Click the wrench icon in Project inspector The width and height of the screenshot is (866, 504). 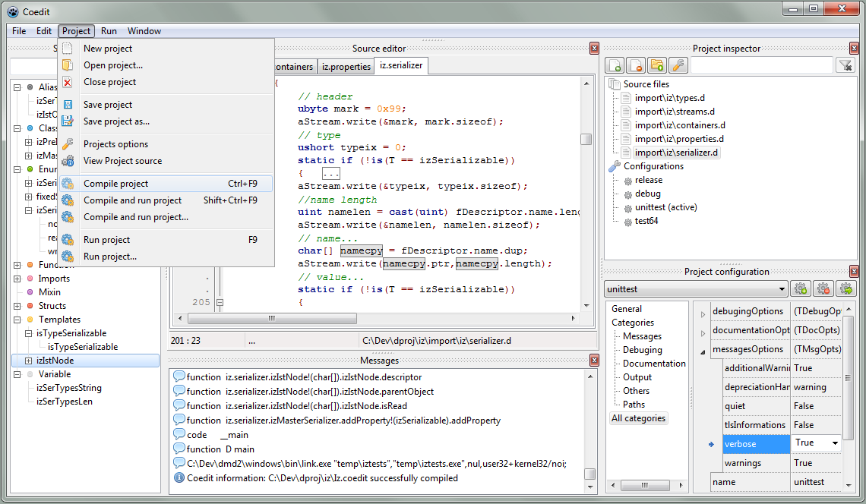pyautogui.click(x=678, y=65)
